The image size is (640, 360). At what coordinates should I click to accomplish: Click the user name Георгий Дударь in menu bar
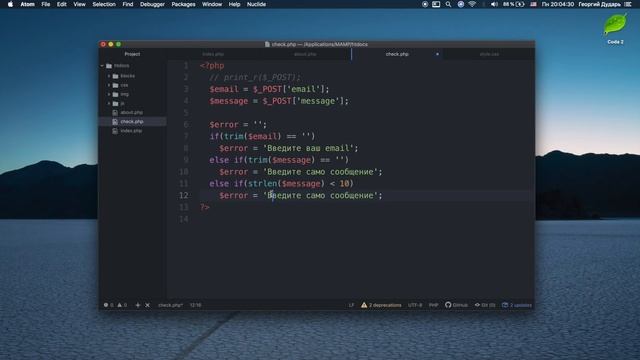point(600,4)
